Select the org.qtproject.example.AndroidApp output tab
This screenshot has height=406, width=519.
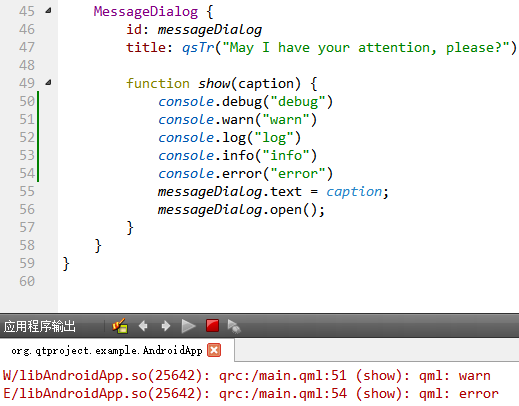pos(107,350)
